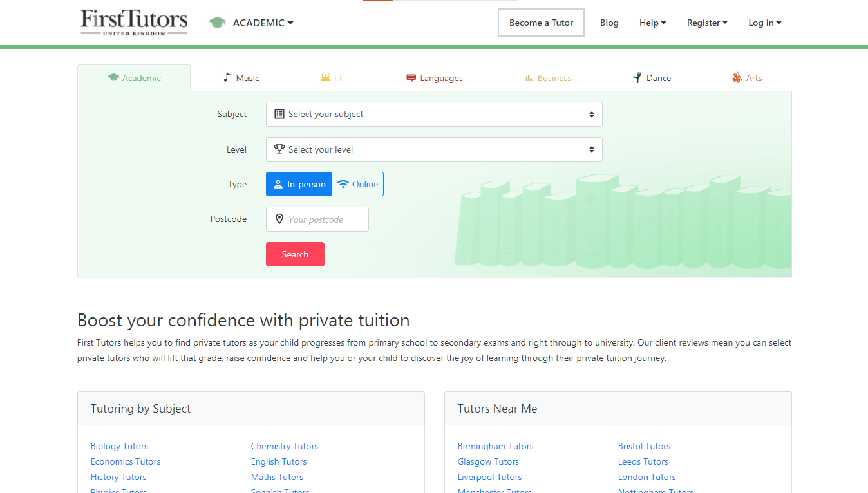This screenshot has width=868, height=493.
Task: Expand the Register menu
Action: pos(707,23)
